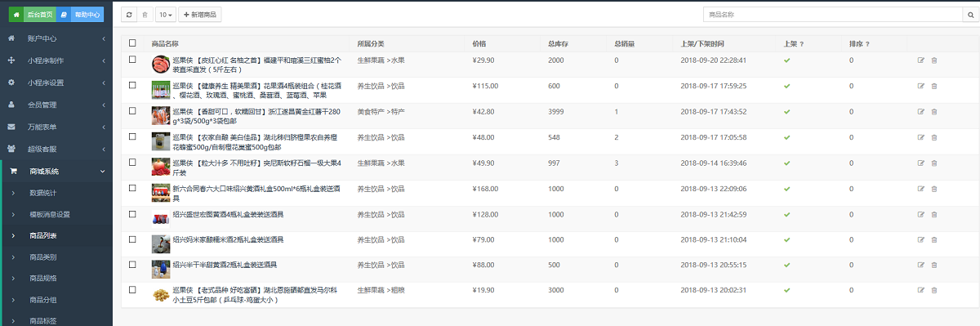Sort by the 价格 column header
Image resolution: width=980 pixels, height=326 pixels.
(479, 43)
